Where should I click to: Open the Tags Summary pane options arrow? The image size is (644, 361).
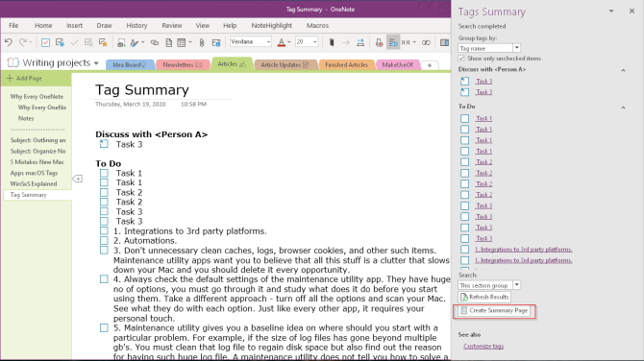pos(611,12)
